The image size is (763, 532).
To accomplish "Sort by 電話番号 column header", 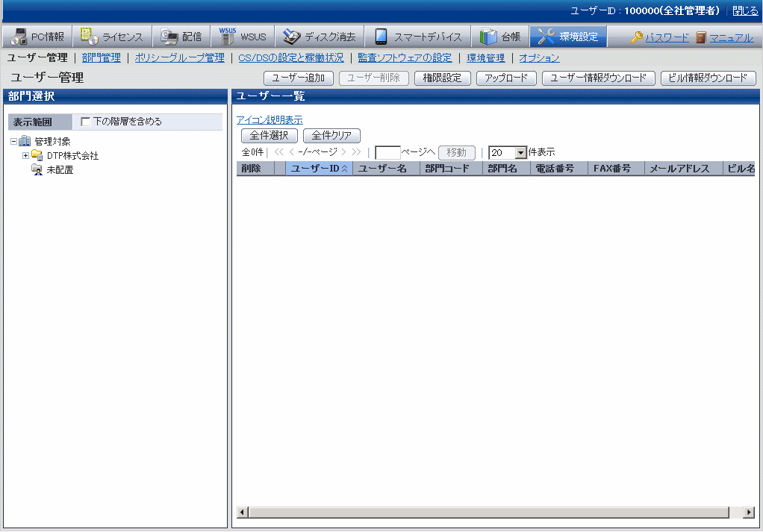I will point(559,169).
